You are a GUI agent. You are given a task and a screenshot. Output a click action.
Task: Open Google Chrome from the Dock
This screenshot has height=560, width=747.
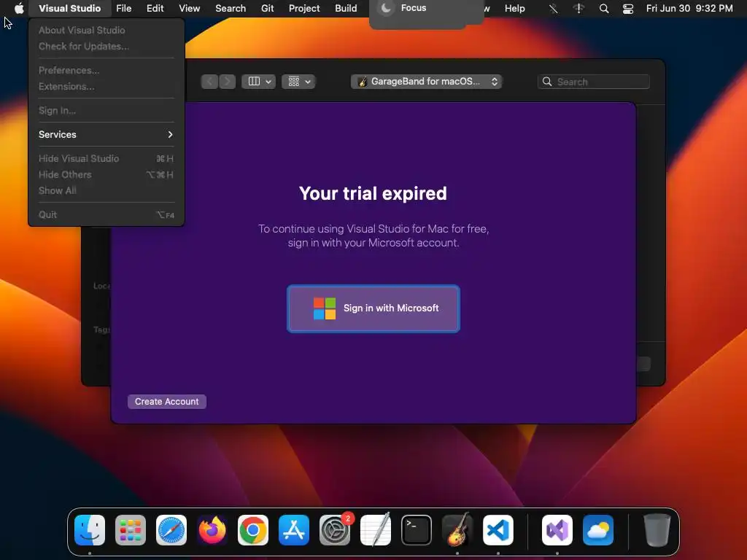253,530
